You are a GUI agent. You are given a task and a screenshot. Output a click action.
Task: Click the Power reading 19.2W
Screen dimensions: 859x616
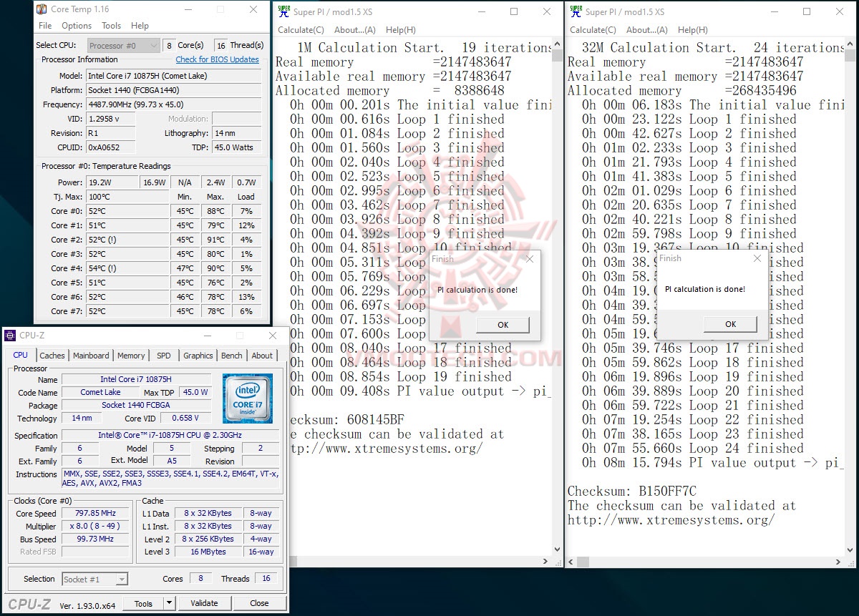112,182
